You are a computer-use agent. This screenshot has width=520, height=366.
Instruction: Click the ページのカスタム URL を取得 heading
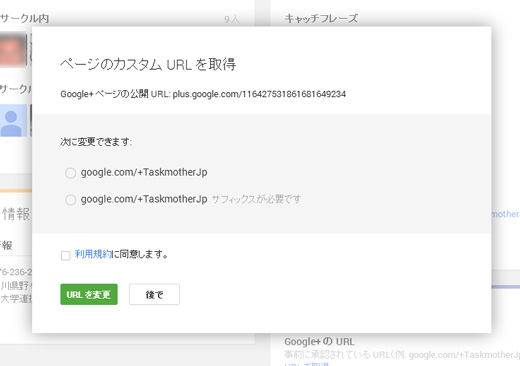tap(148, 64)
